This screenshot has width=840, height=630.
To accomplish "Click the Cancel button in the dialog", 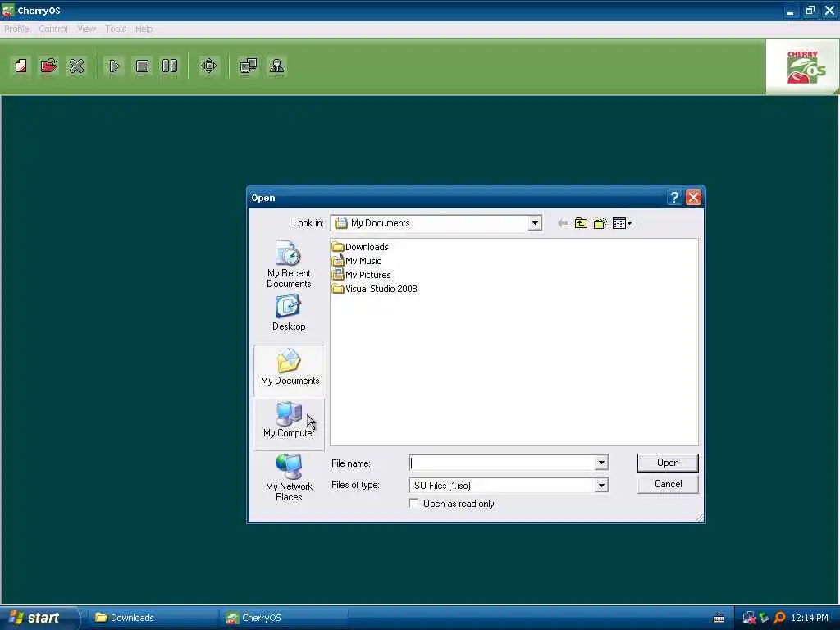I will tap(668, 484).
